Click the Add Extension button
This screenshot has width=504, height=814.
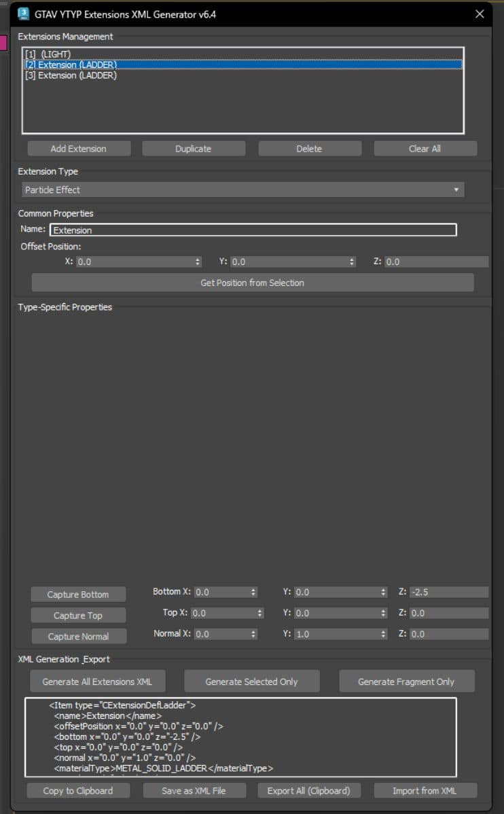click(78, 149)
